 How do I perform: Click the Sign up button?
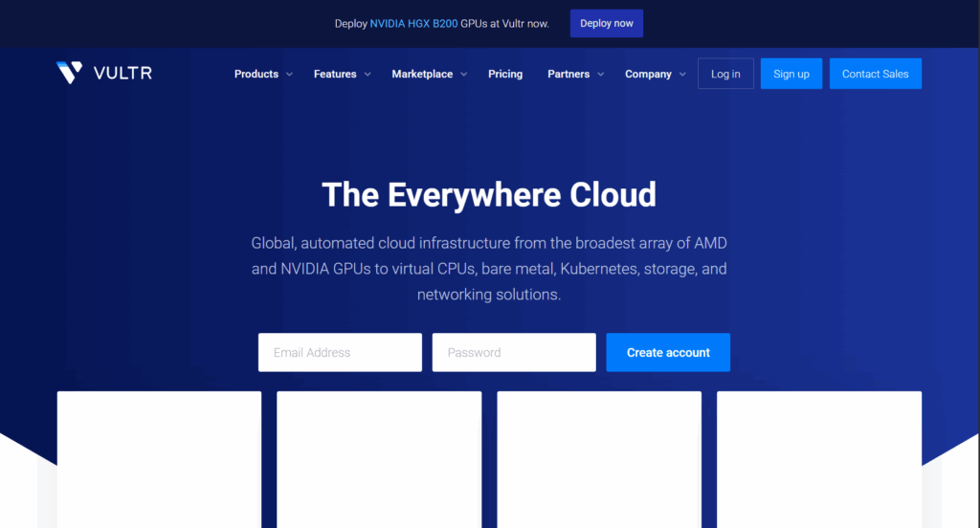791,74
